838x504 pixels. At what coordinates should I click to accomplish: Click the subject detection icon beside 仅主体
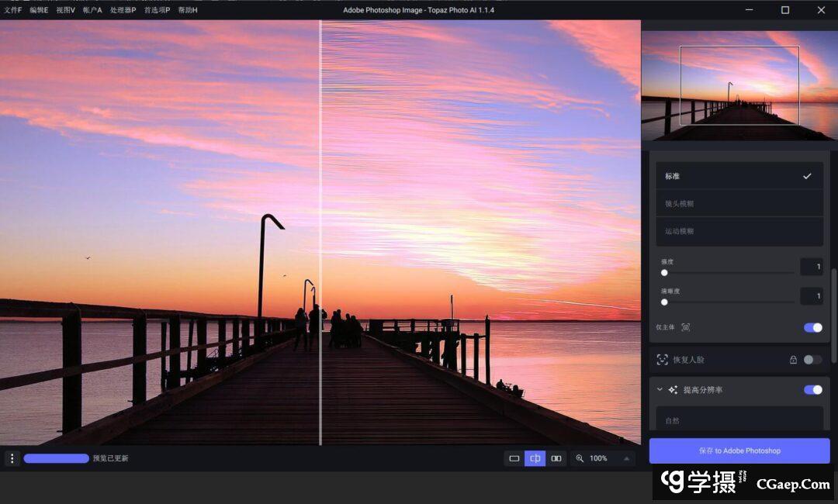pyautogui.click(x=685, y=327)
